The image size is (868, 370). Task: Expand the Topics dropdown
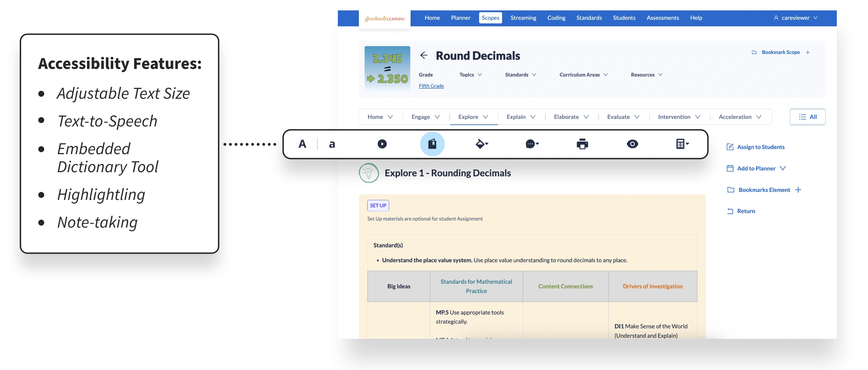tap(471, 75)
